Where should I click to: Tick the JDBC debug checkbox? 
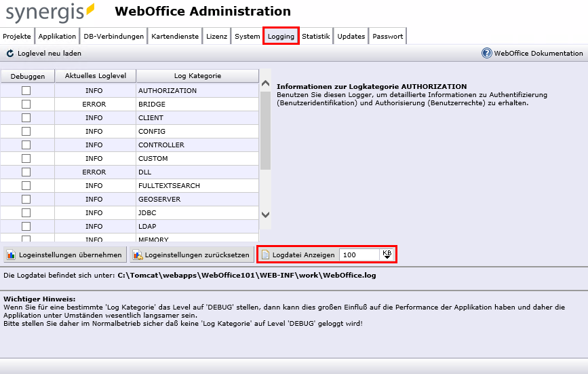(x=26, y=212)
